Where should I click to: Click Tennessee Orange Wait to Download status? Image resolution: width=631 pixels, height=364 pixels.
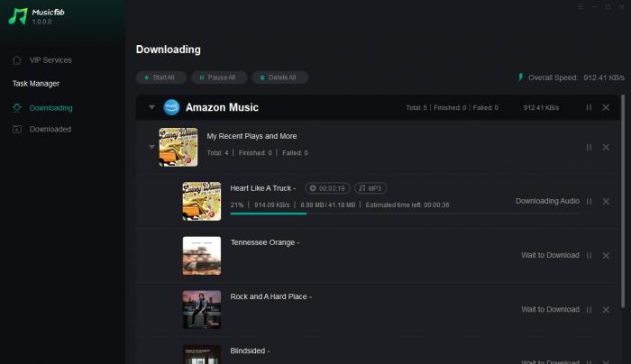550,255
